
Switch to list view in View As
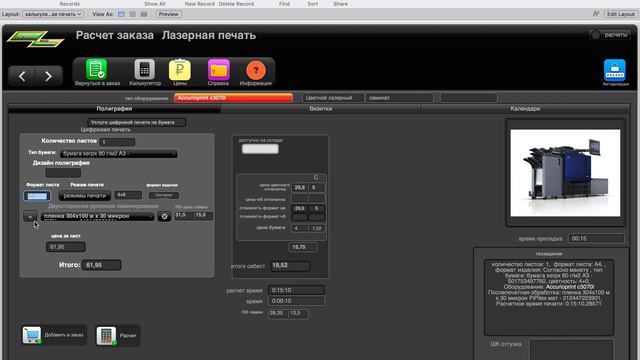point(132,14)
